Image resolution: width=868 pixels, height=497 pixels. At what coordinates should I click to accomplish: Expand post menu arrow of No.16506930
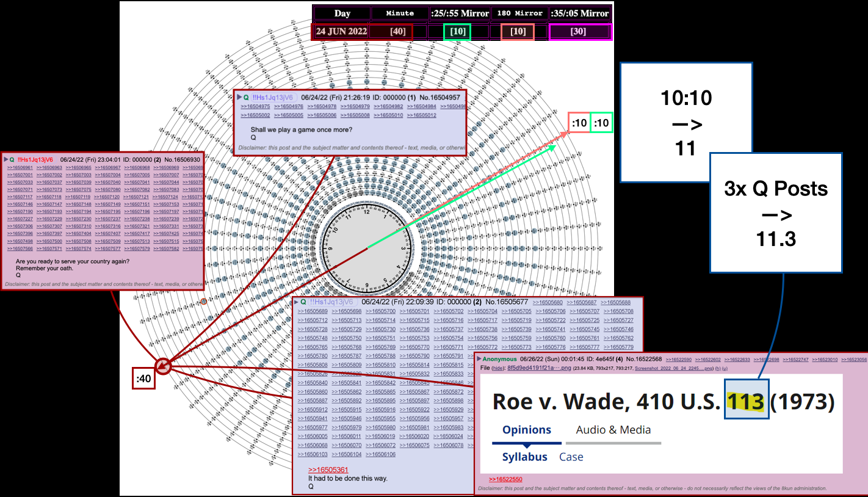5,159
